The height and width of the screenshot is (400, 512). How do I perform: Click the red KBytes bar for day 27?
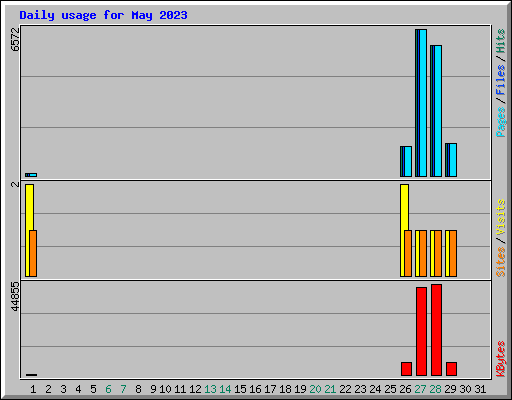tap(421, 331)
